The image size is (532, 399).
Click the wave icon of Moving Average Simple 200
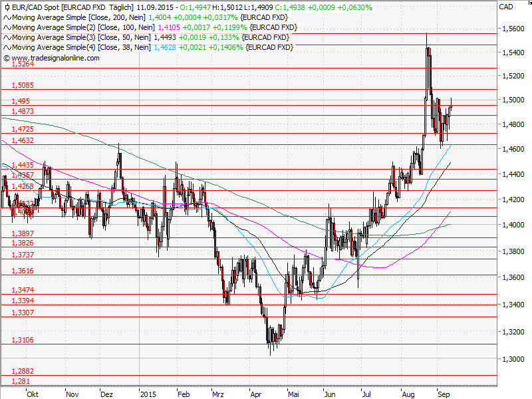[x=7, y=19]
